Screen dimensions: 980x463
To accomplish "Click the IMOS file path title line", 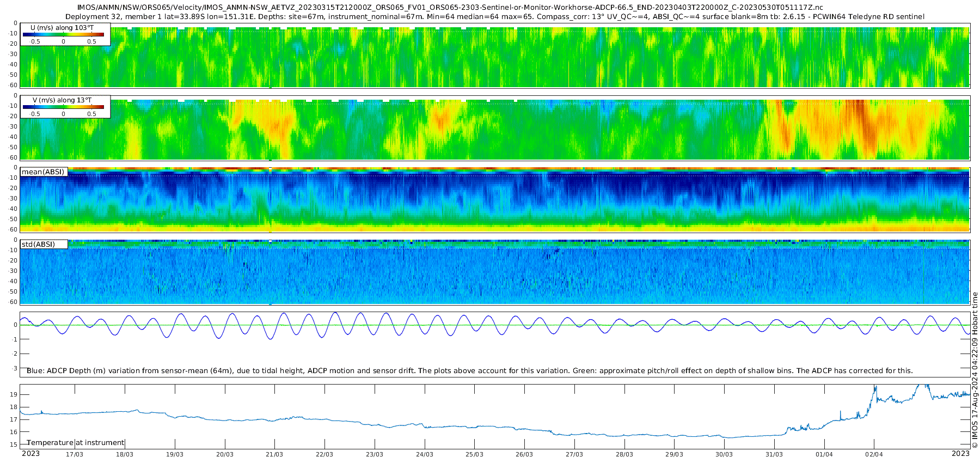I will 450,8.
